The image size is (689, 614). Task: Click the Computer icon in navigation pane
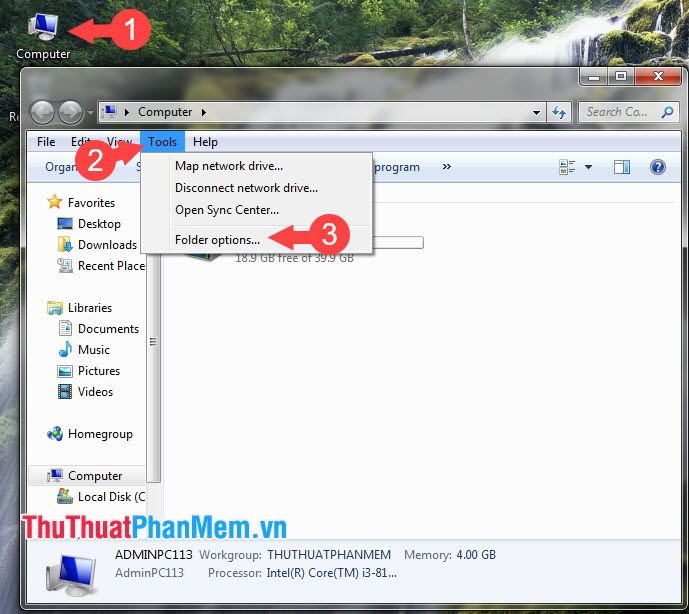(54, 475)
